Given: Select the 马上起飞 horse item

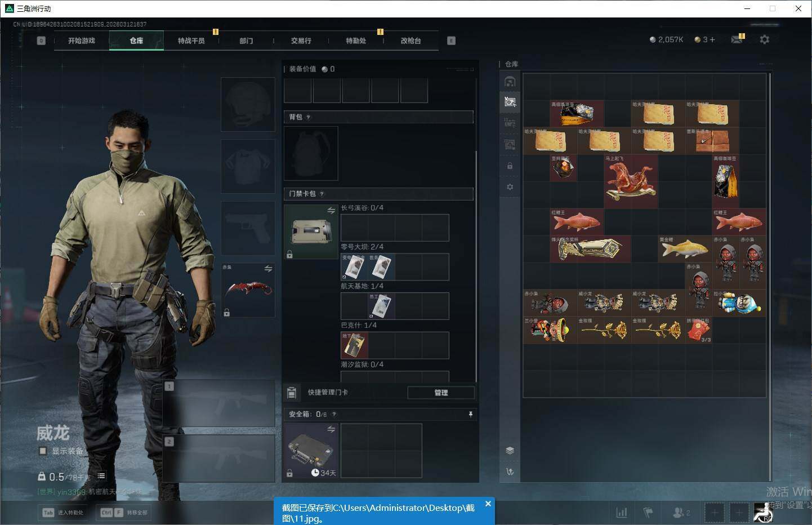Looking at the screenshot, I should coord(631,181).
